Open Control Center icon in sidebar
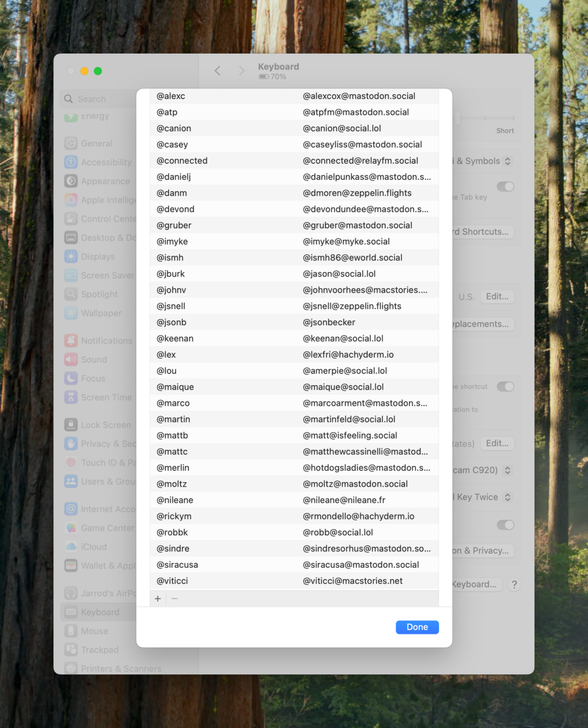 coord(71,219)
